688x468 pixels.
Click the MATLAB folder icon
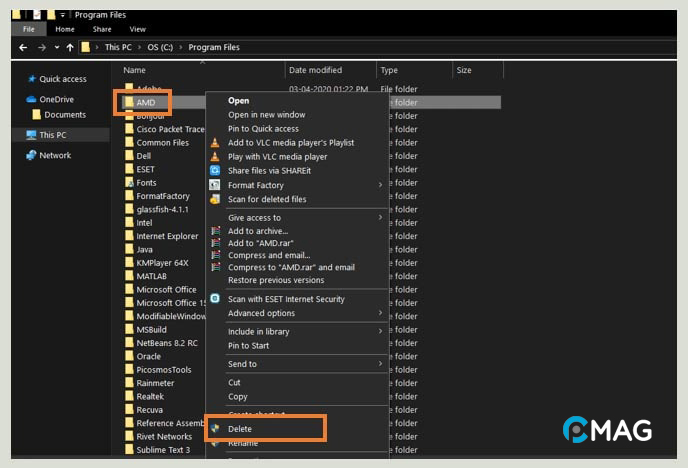(129, 275)
